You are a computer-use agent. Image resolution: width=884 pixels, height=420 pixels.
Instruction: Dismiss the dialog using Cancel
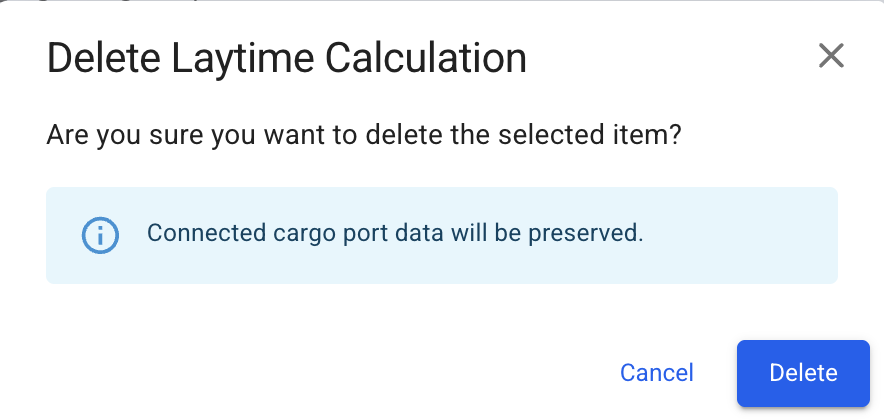pyautogui.click(x=656, y=373)
